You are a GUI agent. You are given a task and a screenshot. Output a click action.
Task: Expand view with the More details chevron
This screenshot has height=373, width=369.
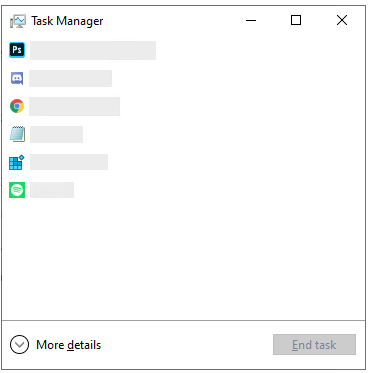click(x=19, y=344)
